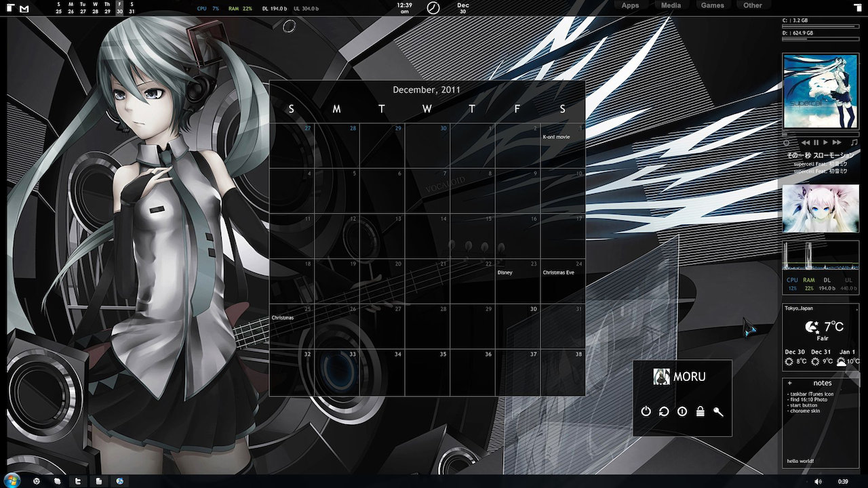The image size is (868, 488).
Task: Select Saturday 31 in the top bar week
Action: tap(132, 8)
